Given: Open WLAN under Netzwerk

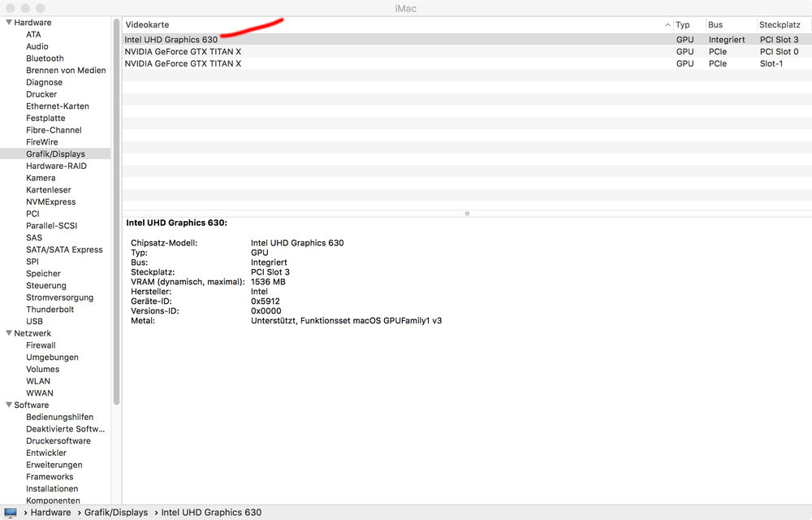Looking at the screenshot, I should tap(38, 381).
